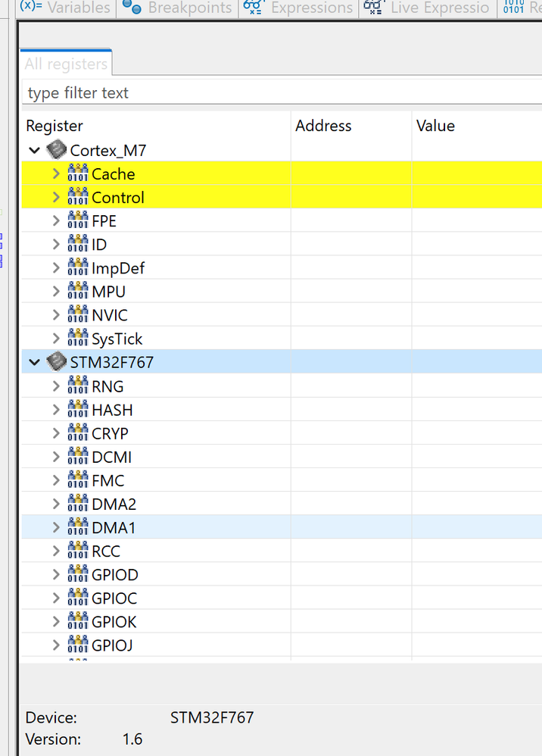This screenshot has height=756, width=542.
Task: Expand the RNG peripheral
Action: tap(56, 386)
